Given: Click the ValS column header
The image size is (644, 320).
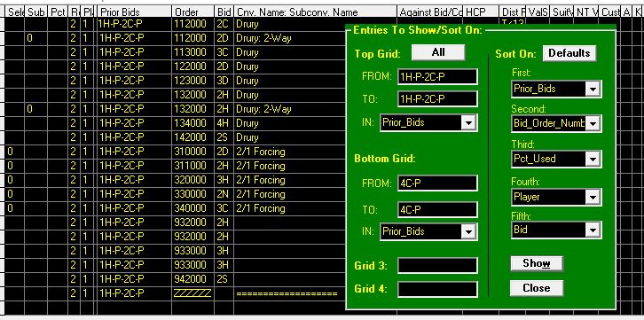Looking at the screenshot, I should [x=538, y=12].
